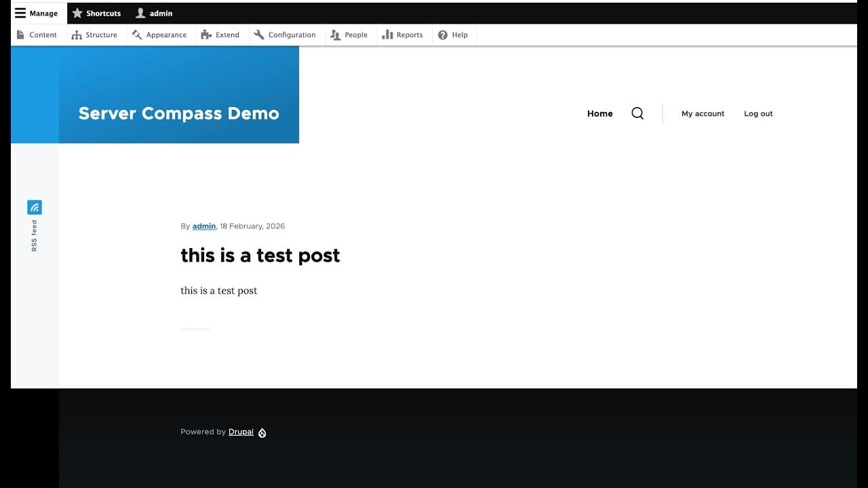Click the Log out link

(x=757, y=113)
